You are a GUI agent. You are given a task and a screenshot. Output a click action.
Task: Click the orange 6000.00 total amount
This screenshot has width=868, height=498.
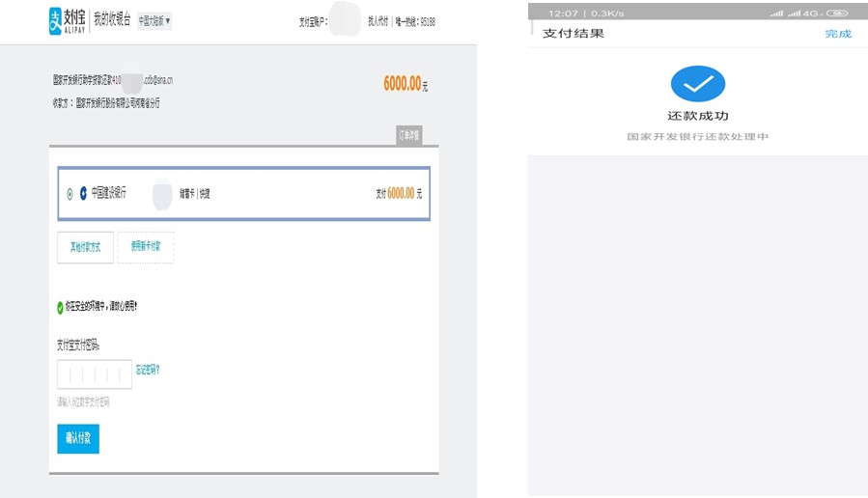click(402, 84)
